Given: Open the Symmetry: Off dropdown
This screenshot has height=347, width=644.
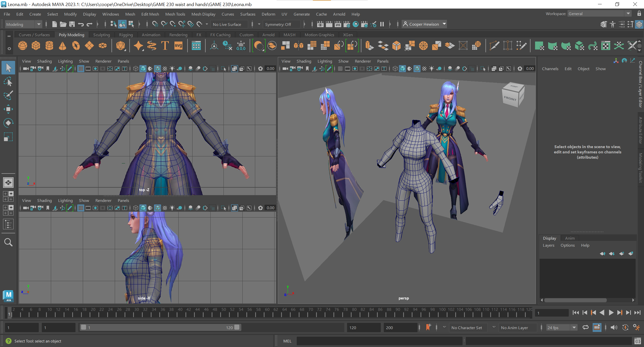Looking at the screenshot, I should point(281,24).
